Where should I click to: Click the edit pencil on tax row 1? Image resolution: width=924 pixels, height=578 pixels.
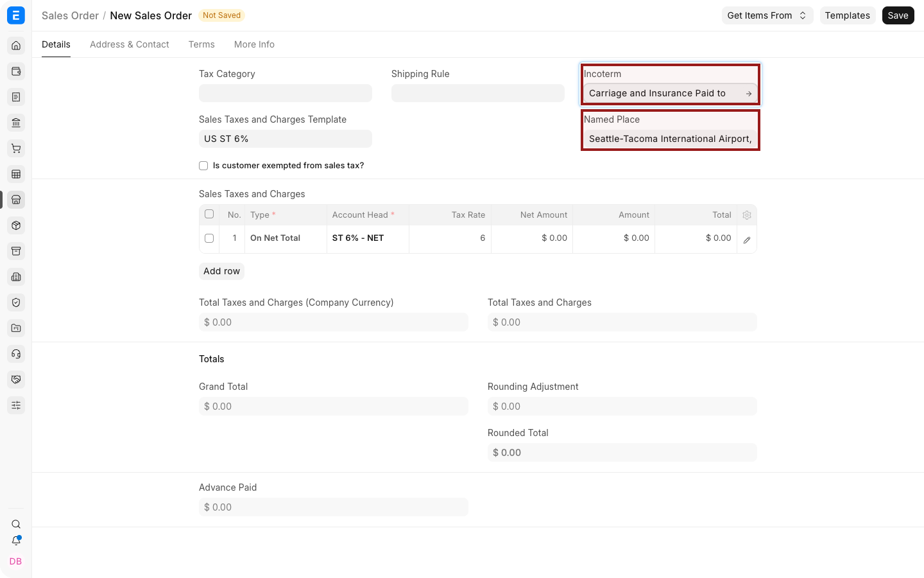point(747,240)
